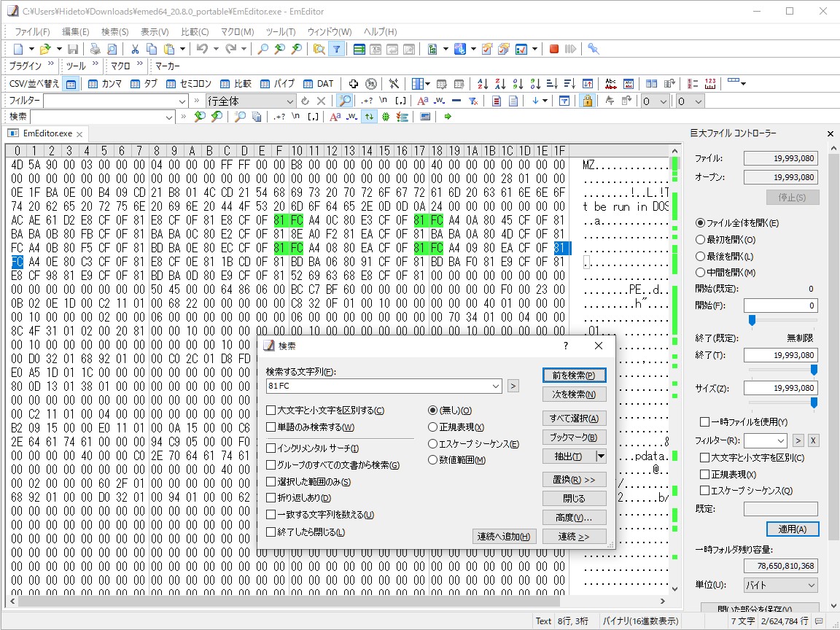Click 前を検索 button
Image resolution: width=840 pixels, height=630 pixels.
pos(575,376)
